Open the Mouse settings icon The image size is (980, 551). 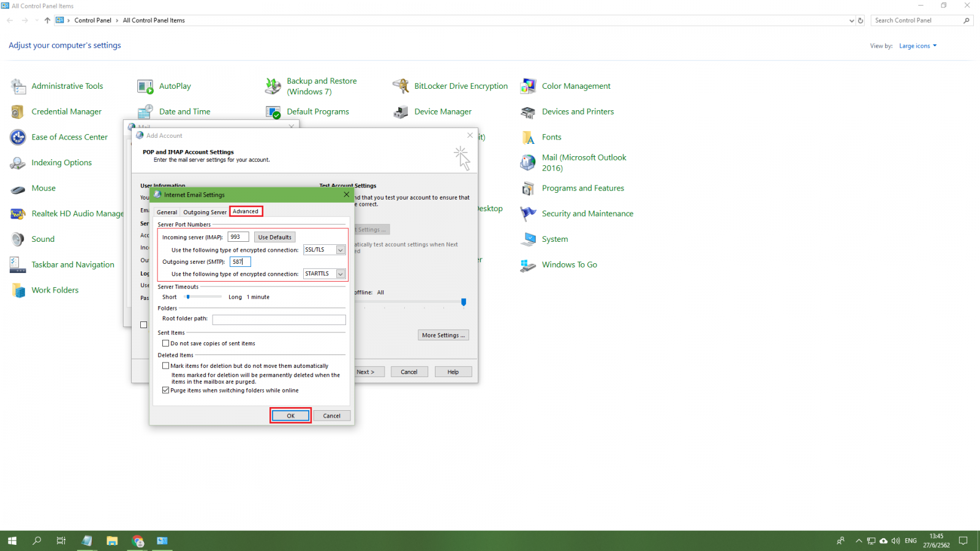click(18, 189)
